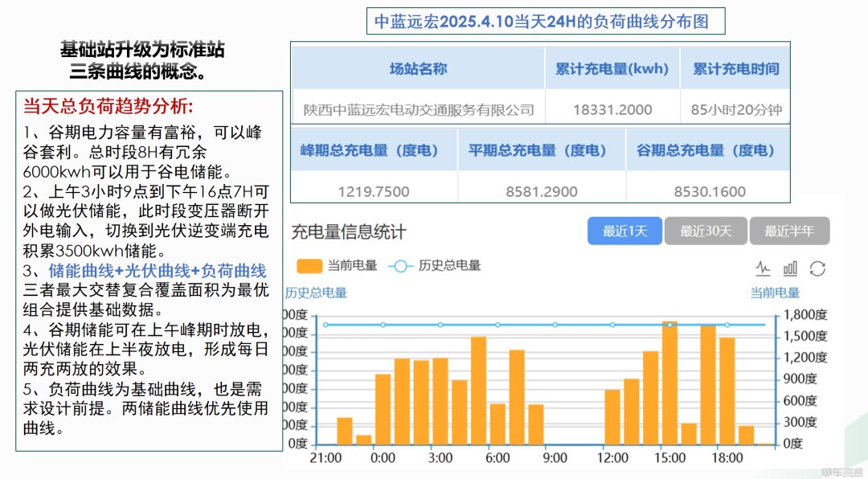Screen dimensions: 868x479
Task: Select the value 18331.2000
Action: (612, 109)
